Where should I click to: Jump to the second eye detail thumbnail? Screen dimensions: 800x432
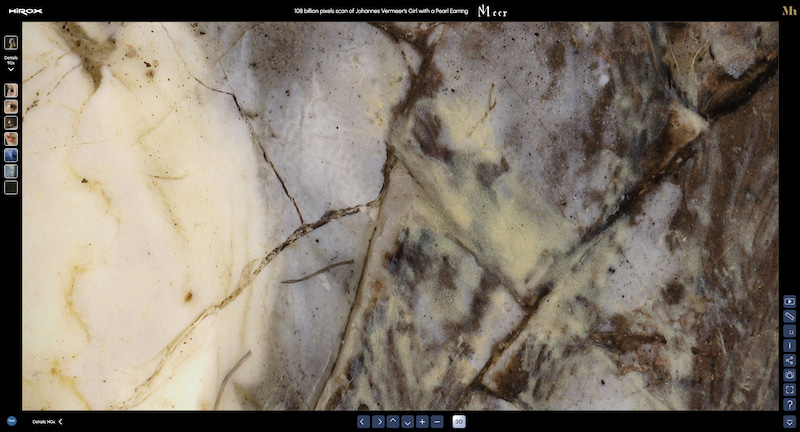tap(11, 107)
